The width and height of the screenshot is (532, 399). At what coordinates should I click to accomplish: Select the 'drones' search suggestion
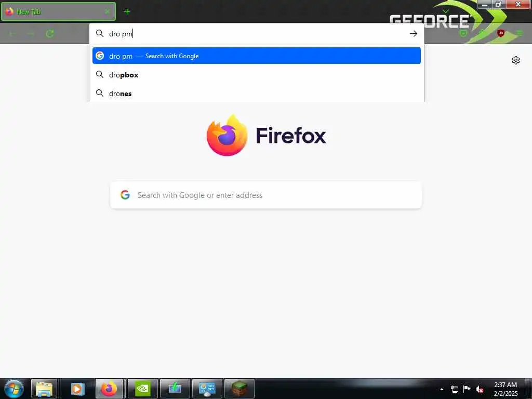[257, 94]
